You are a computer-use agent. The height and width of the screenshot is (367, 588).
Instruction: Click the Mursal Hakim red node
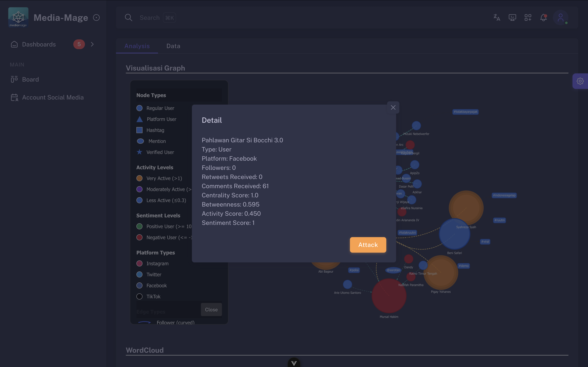tap(389, 296)
